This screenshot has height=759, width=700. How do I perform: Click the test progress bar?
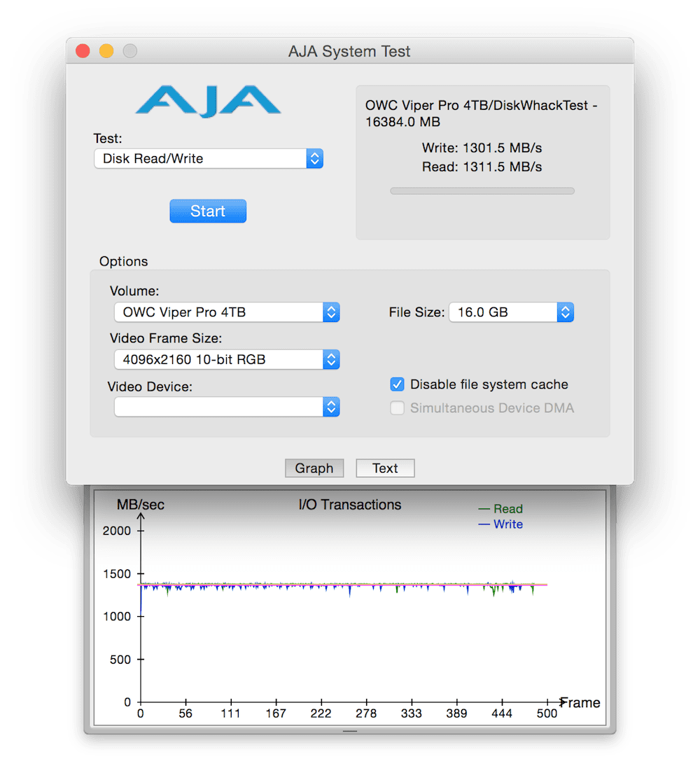coord(482,190)
